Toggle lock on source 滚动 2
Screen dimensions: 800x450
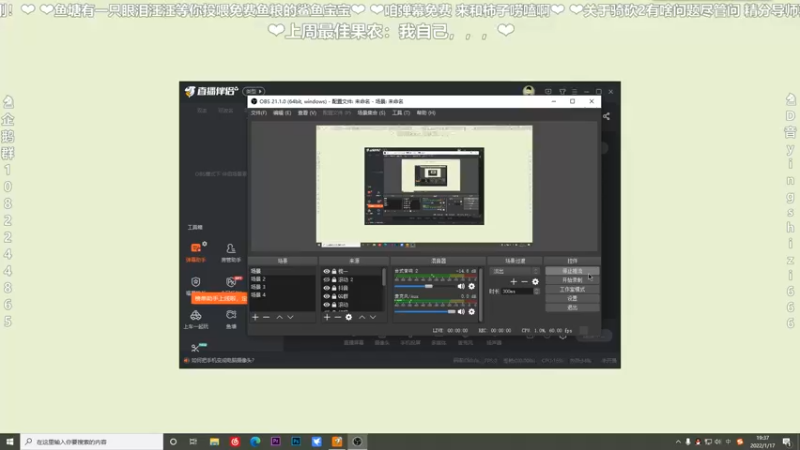tap(334, 280)
